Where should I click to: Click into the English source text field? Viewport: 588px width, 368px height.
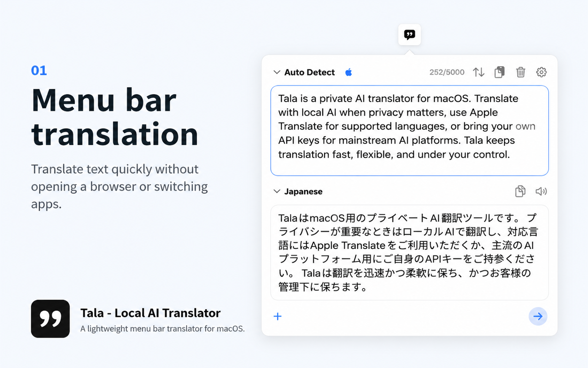(409, 130)
